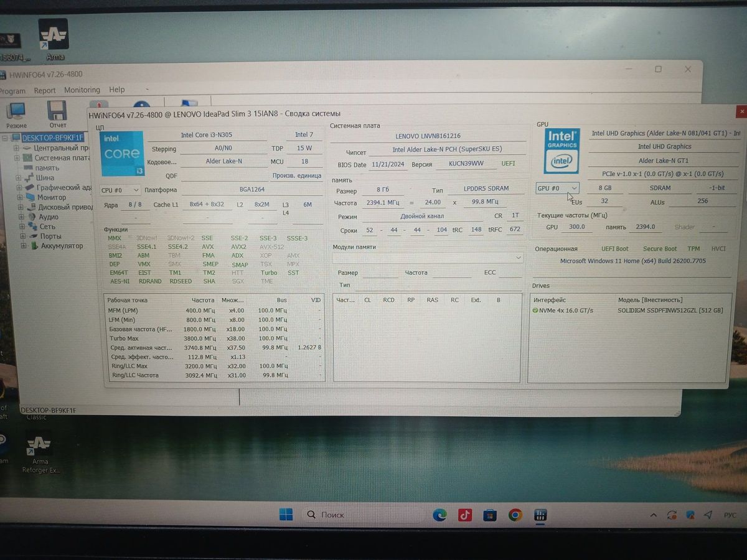Open the memory modules dropdown
747x560 pixels.
point(428,257)
